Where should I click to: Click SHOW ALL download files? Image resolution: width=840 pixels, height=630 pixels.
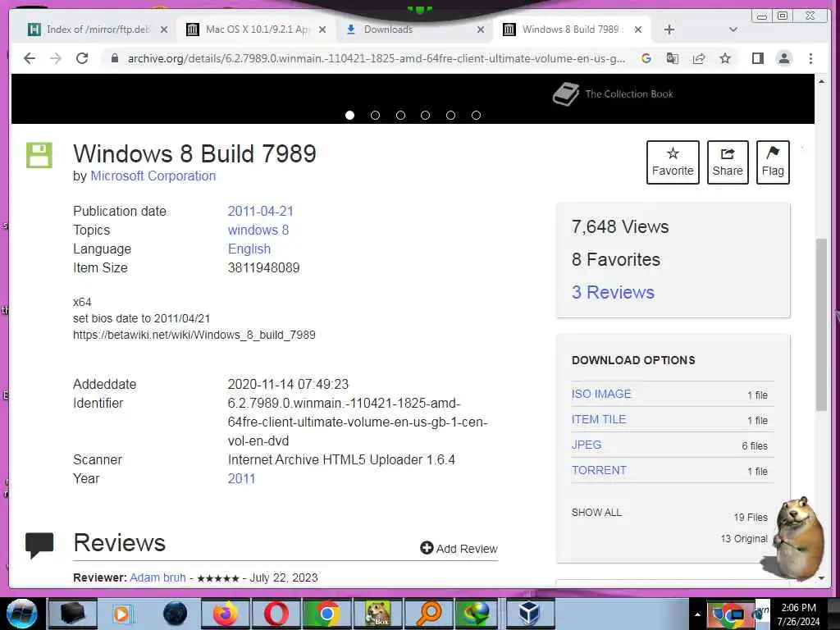click(596, 512)
